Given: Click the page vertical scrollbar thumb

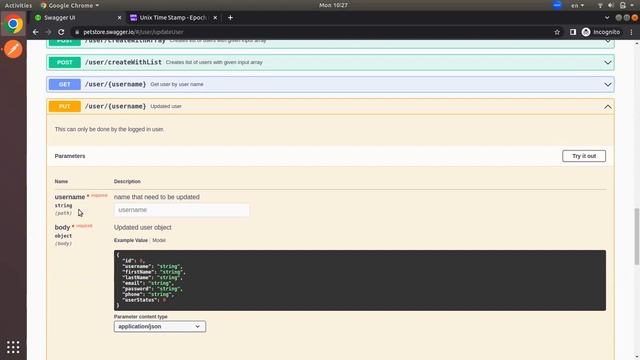Looking at the screenshot, I should 636,237.
